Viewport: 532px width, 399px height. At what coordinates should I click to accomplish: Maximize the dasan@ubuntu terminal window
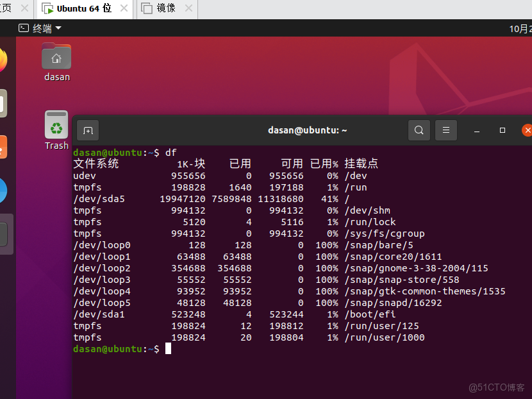[503, 130]
